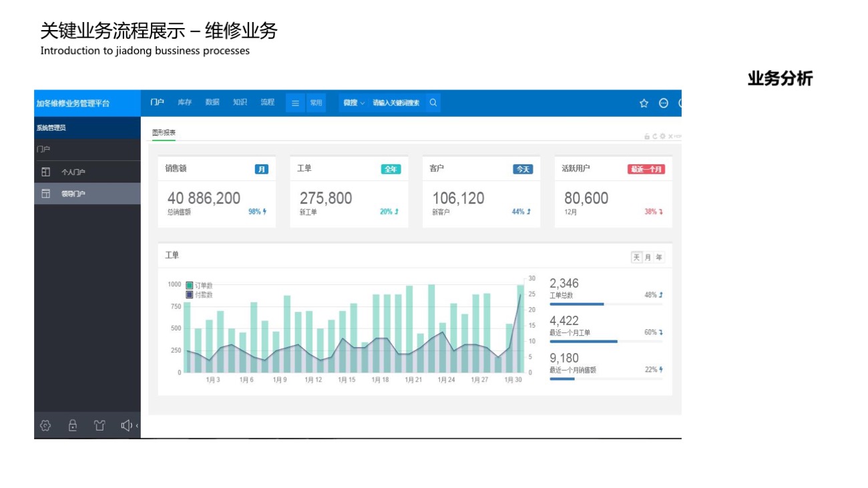Click the keyword search input field
The height and width of the screenshot is (488, 868).
click(x=396, y=103)
